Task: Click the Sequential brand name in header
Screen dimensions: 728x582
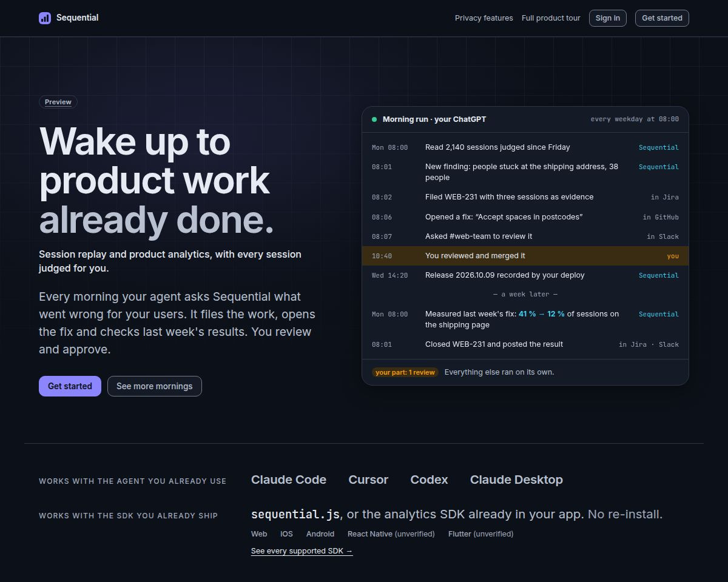Action: pyautogui.click(x=77, y=18)
